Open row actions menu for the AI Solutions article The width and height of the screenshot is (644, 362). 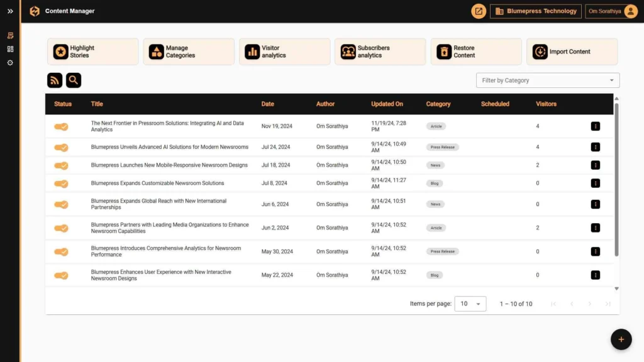(x=595, y=146)
